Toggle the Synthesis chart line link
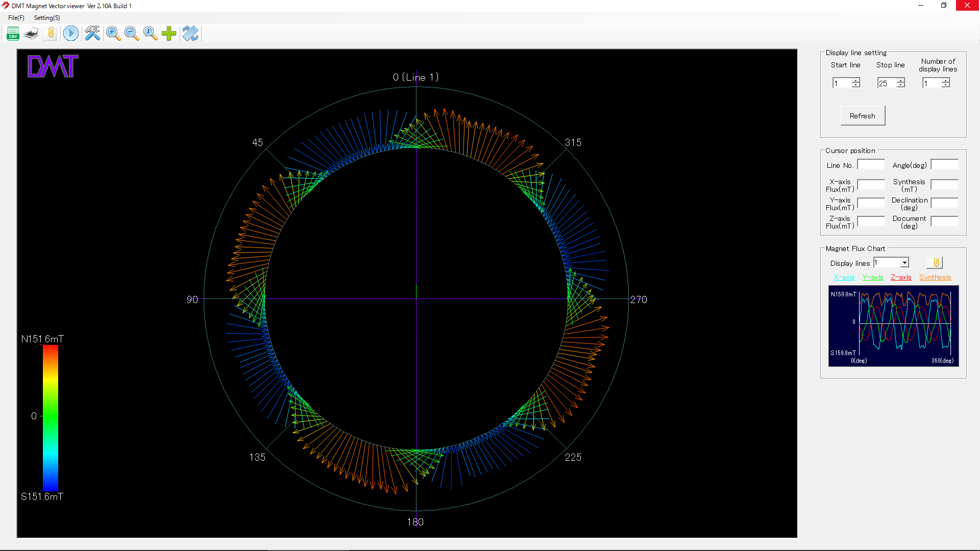980x551 pixels. coord(935,277)
